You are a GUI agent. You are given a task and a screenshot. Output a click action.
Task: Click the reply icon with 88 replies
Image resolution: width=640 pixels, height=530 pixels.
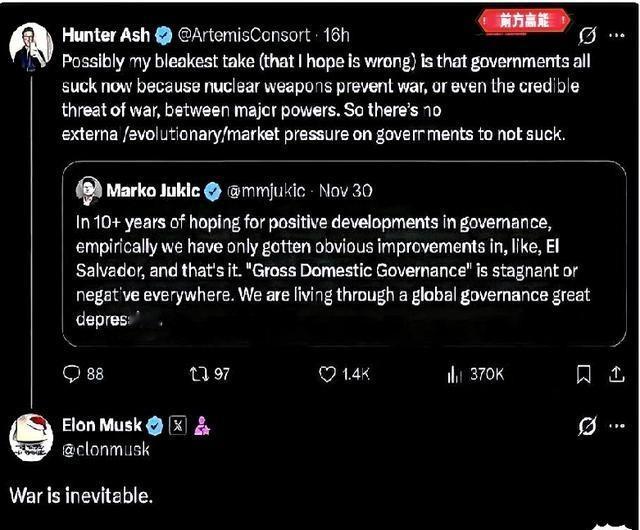coord(72,374)
